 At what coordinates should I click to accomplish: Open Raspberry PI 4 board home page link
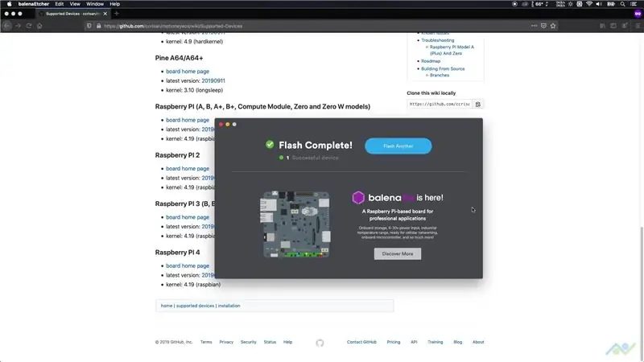[188, 266]
